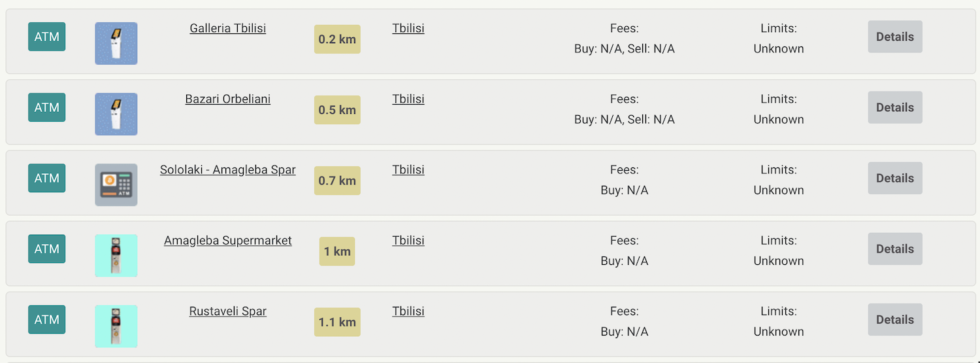Follow the Tbilisi city link for Bazari Orbeliani
Viewport: 980px width, 363px height.
[408, 99]
